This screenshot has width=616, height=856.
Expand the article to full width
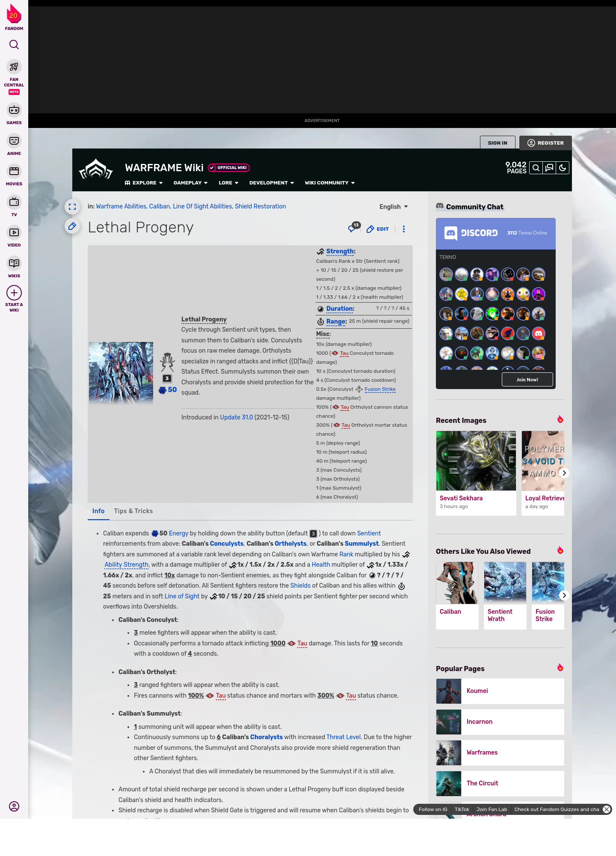(x=72, y=207)
